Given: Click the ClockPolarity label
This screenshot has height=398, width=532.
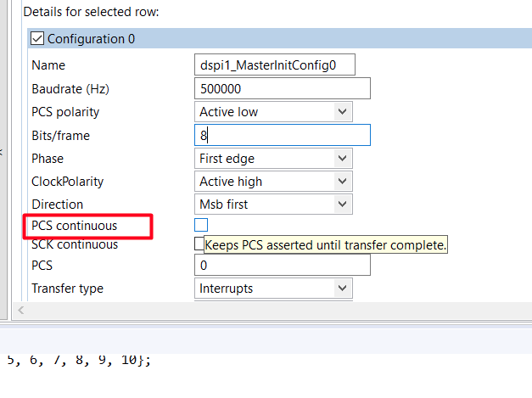Looking at the screenshot, I should tap(68, 181).
